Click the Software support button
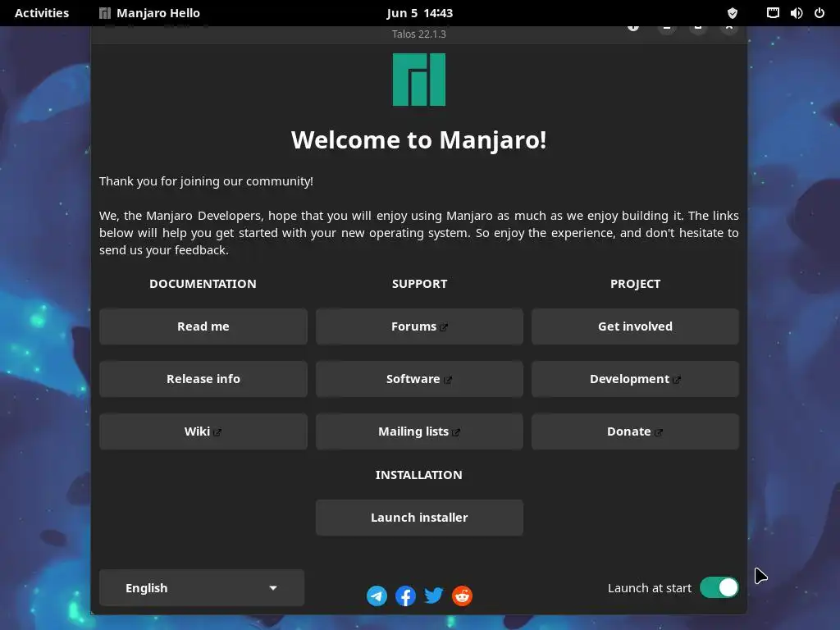840x630 pixels. click(x=419, y=379)
